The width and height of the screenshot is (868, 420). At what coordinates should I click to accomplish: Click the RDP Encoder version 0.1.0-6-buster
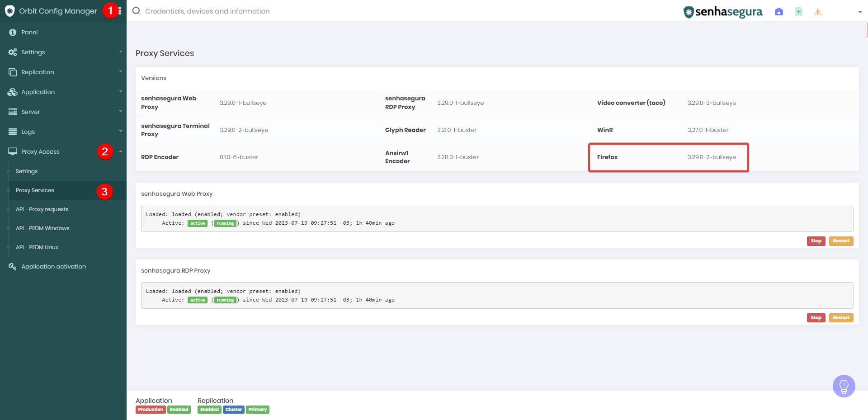tap(239, 157)
